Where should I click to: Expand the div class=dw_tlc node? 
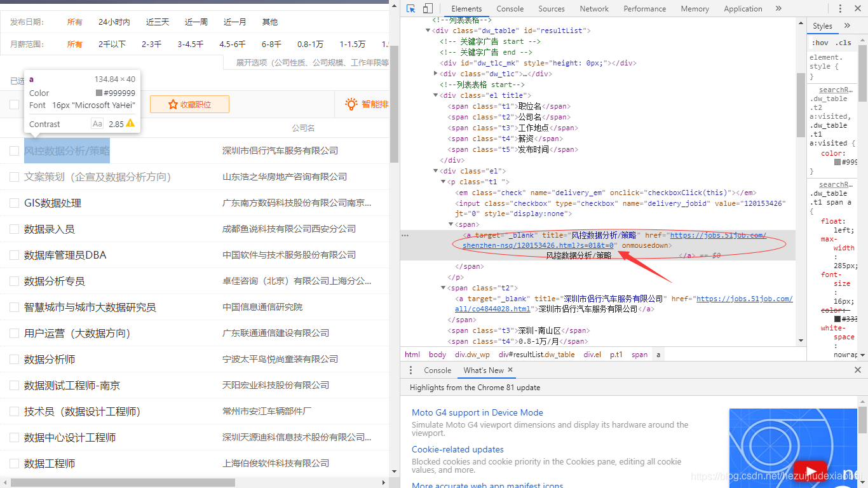point(435,74)
